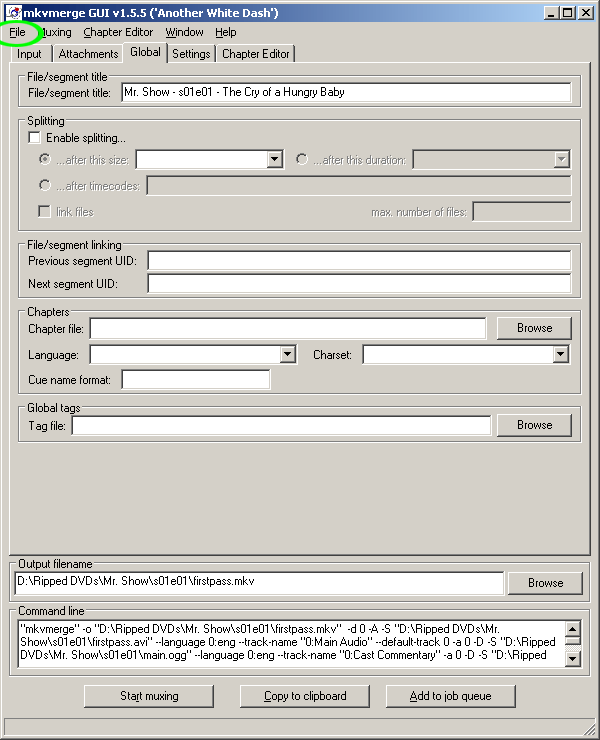Click inside the Command line text box
Viewport: 600px width, 740px height.
tap(292, 644)
